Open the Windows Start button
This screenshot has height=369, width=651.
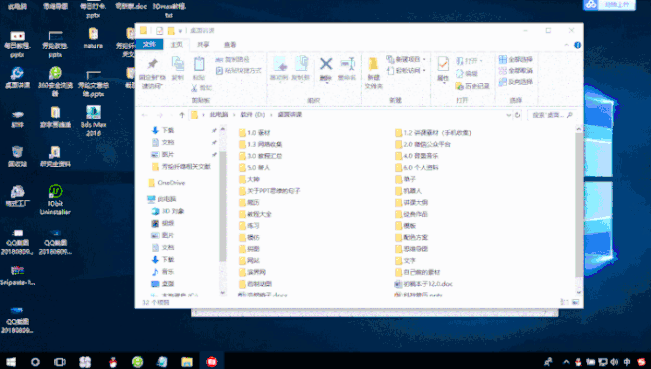pos(11,362)
